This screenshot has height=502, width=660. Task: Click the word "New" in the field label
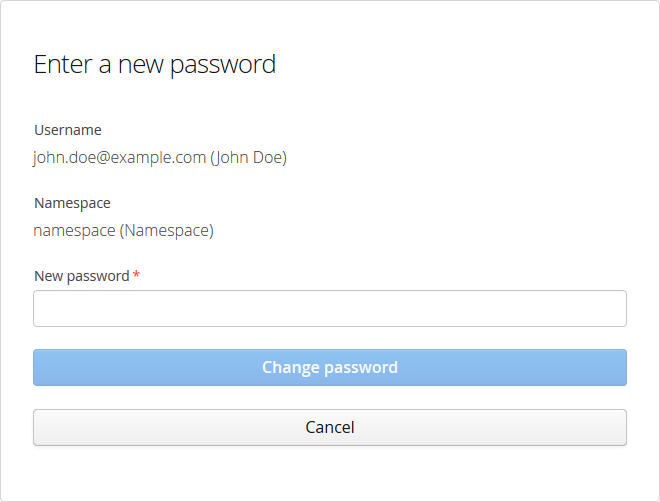[48, 276]
